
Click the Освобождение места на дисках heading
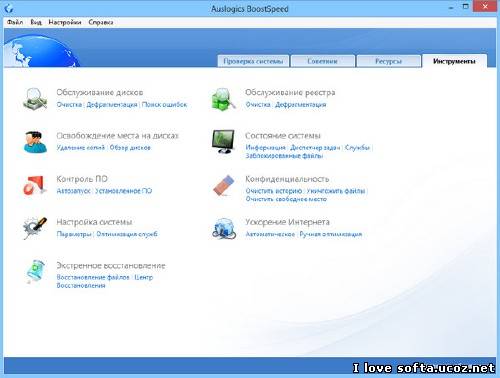point(117,136)
